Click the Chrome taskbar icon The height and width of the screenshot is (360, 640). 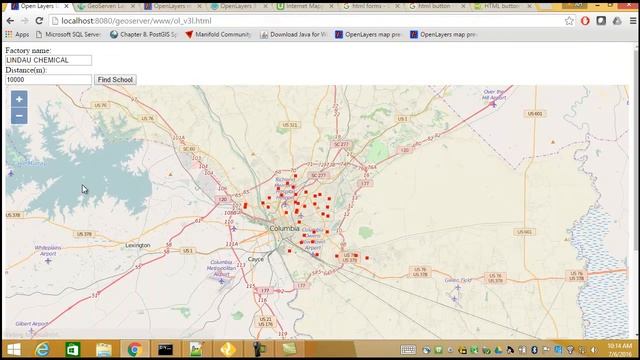134,350
